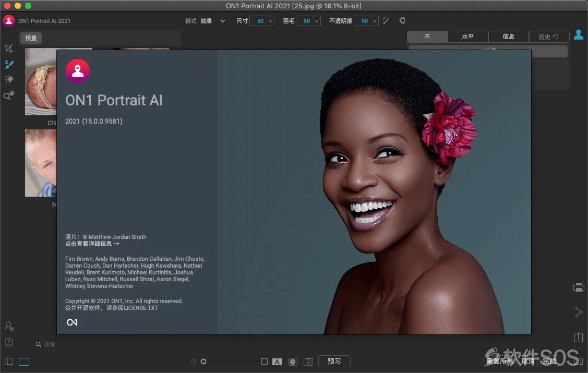
Task: Open the 尺寸 size value dropdown
Action: point(262,21)
